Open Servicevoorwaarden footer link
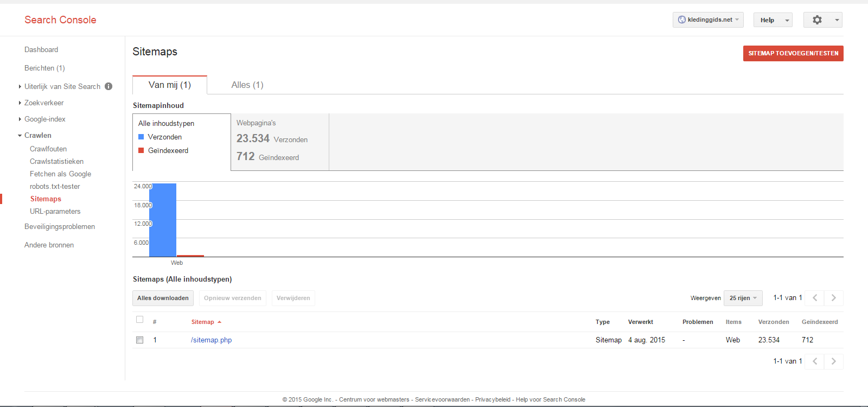Viewport: 868px width, 407px height. [x=442, y=399]
